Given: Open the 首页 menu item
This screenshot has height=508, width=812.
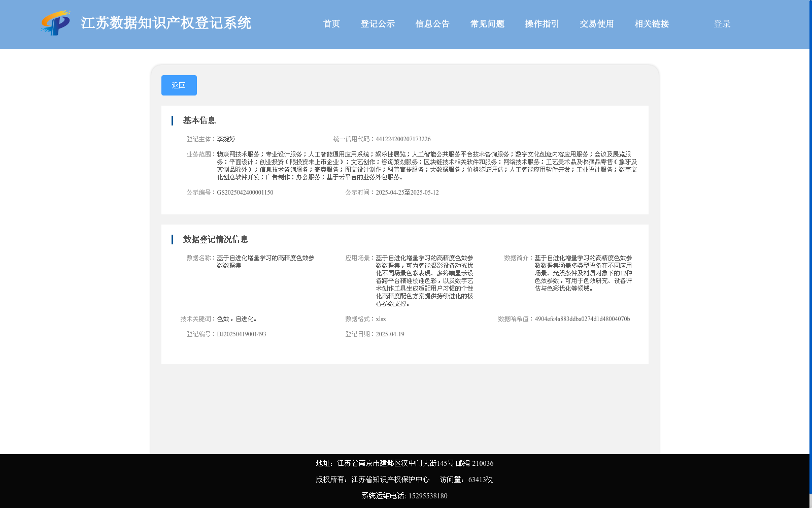Looking at the screenshot, I should click(x=331, y=24).
